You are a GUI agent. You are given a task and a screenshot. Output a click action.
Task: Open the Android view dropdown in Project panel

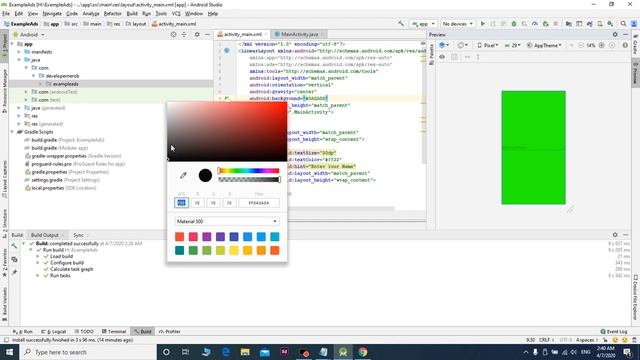tap(29, 35)
